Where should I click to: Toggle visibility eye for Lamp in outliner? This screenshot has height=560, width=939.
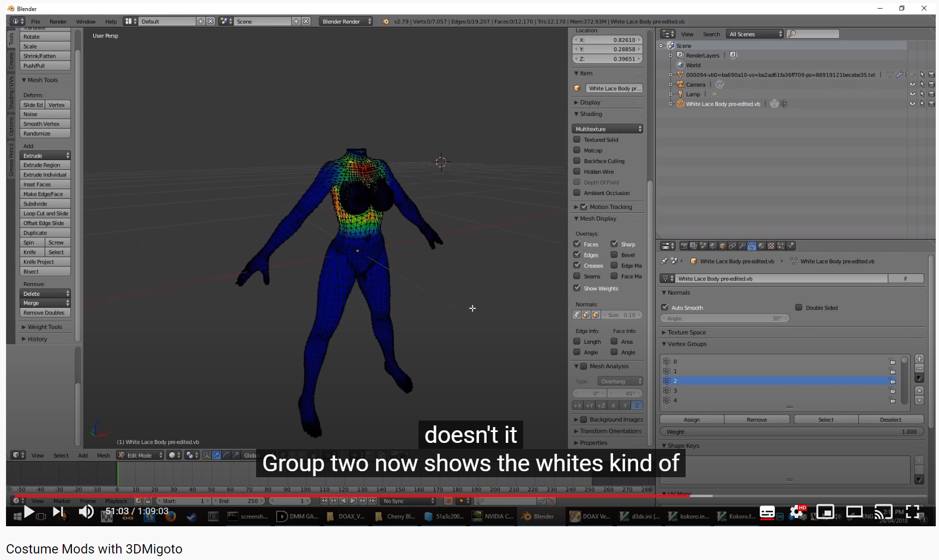click(x=912, y=94)
